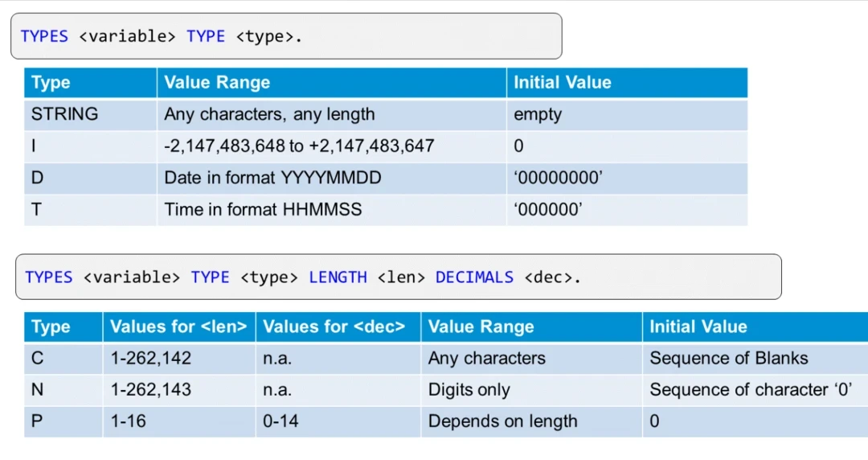This screenshot has height=460, width=868.
Task: Click the 'Depends on length' cell
Action: pos(502,421)
